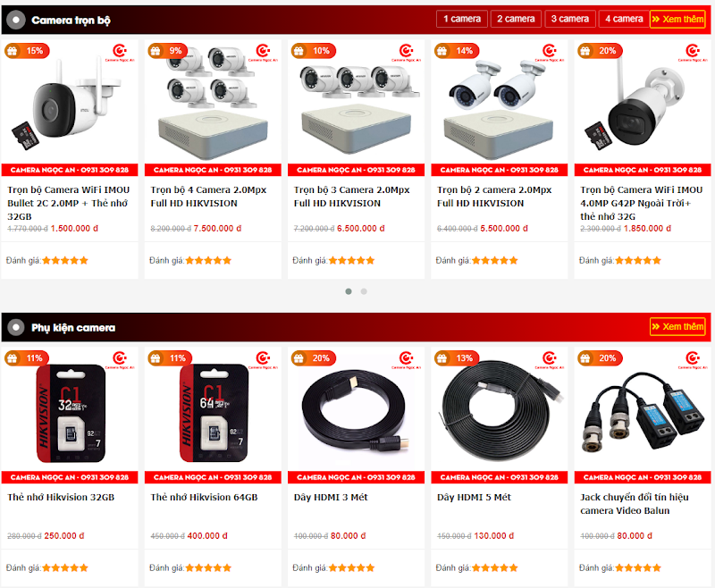The height and width of the screenshot is (588, 715).
Task: Select the first carousel page dot
Action: (x=349, y=291)
